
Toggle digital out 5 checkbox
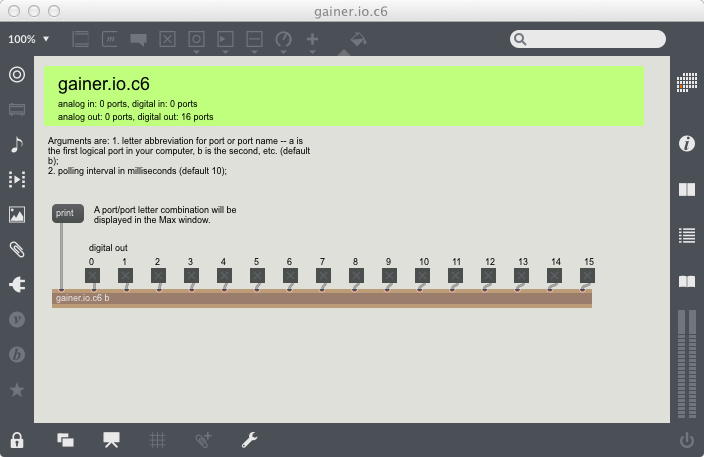[257, 276]
